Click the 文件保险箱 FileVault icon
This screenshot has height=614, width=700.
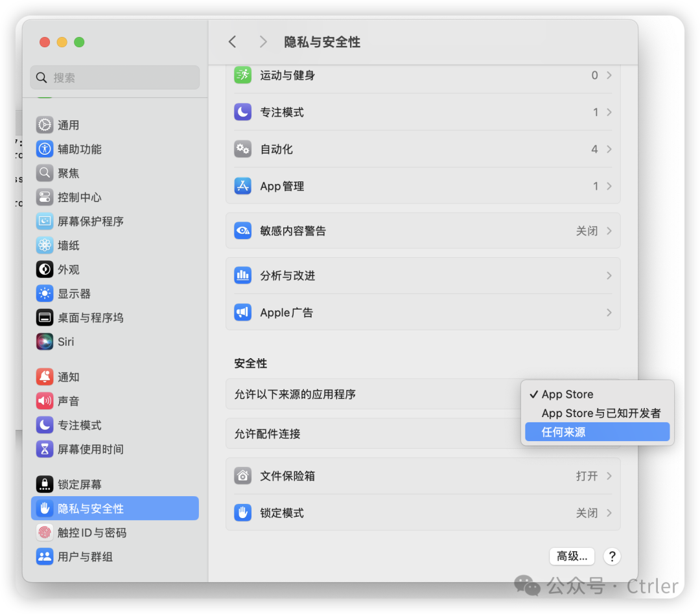point(242,476)
